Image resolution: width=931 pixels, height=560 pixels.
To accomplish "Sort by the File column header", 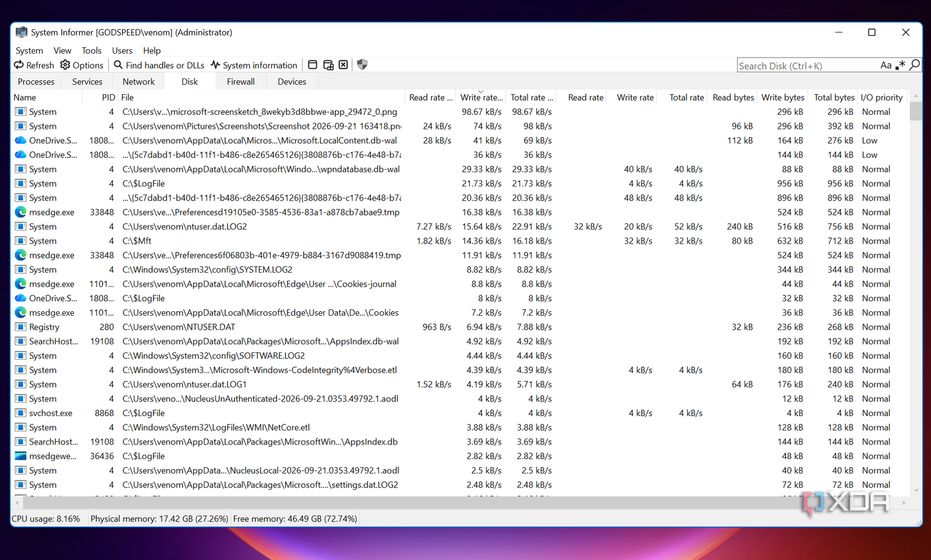I will (x=260, y=98).
